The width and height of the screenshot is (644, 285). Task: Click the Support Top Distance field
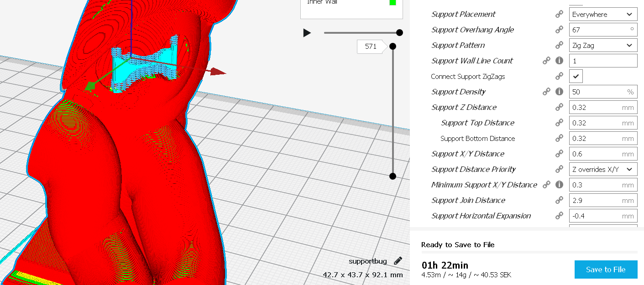pos(603,123)
